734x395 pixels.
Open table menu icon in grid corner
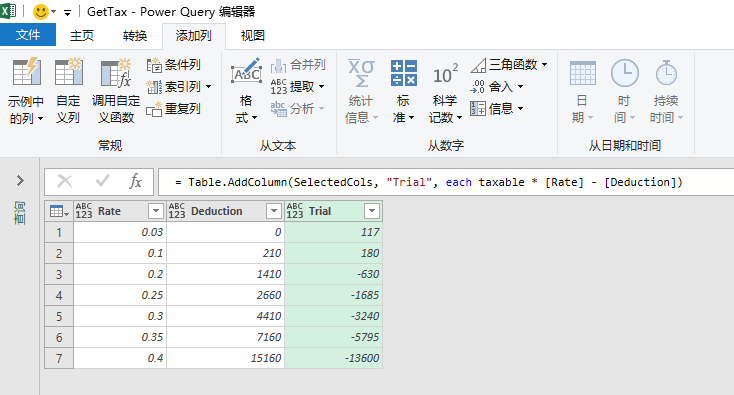point(59,212)
